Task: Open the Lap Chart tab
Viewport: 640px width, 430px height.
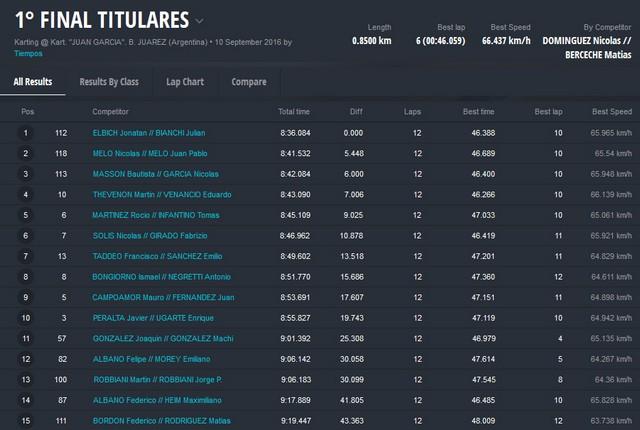Action: (x=185, y=82)
